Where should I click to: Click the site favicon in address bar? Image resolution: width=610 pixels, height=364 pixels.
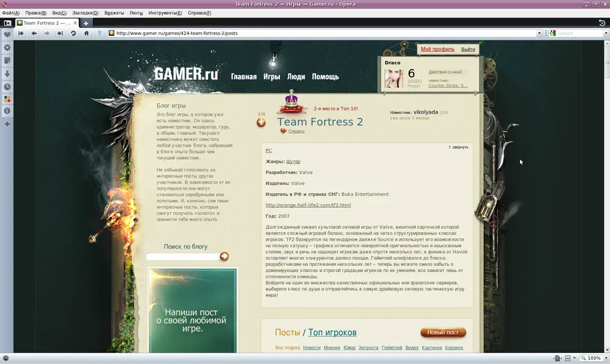[x=111, y=33]
